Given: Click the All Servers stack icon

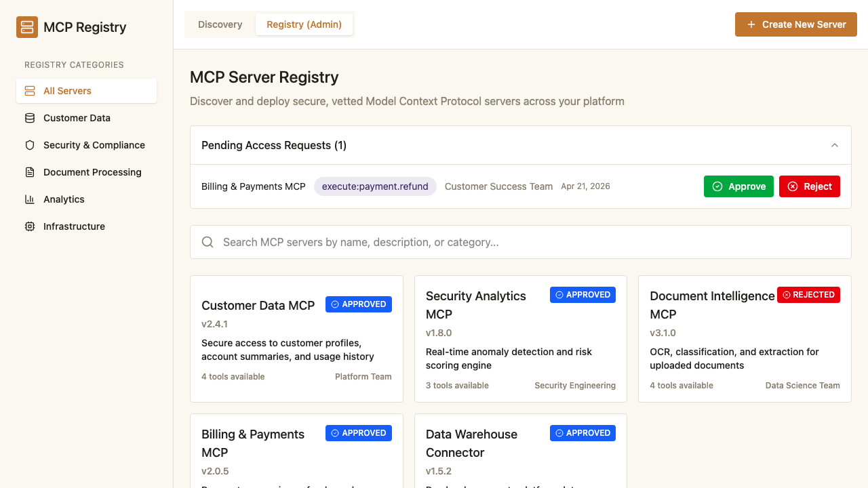Looking at the screenshot, I should (x=30, y=91).
